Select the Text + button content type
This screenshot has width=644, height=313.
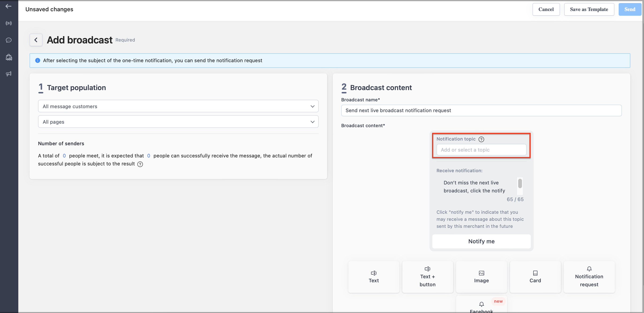tap(428, 277)
